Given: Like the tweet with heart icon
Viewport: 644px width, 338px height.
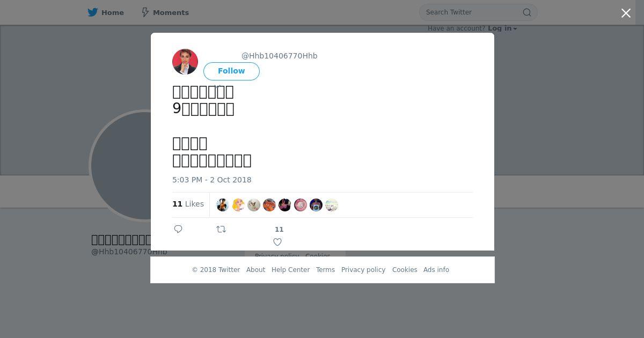Looking at the screenshot, I should pyautogui.click(x=277, y=242).
